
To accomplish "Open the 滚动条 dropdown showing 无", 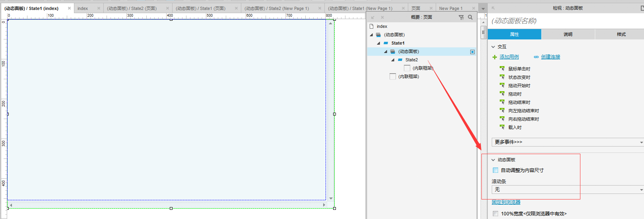I will pyautogui.click(x=568, y=190).
